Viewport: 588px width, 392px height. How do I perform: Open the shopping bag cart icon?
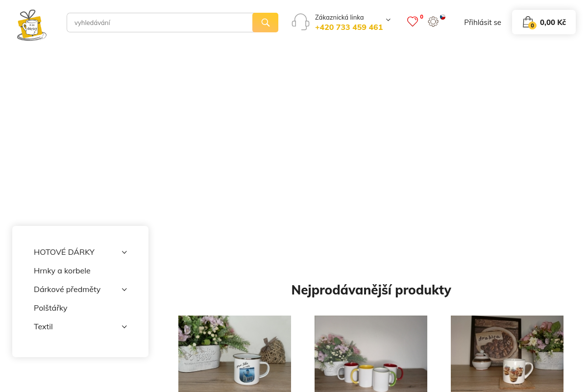528,22
